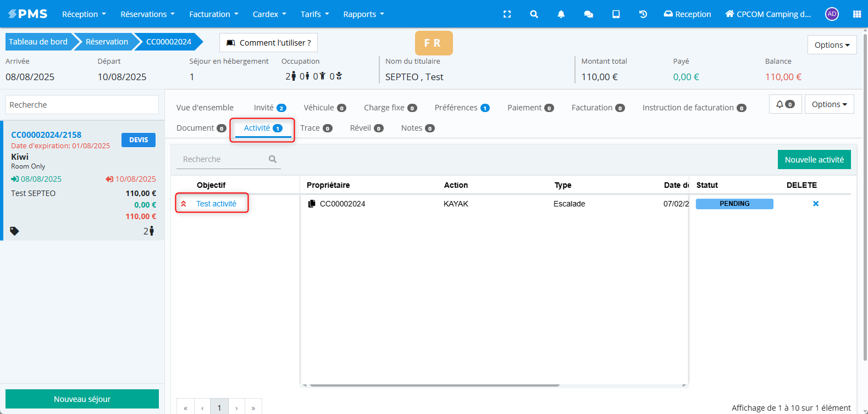The image size is (868, 414).
Task: Click the PENDING status bar
Action: coord(734,204)
